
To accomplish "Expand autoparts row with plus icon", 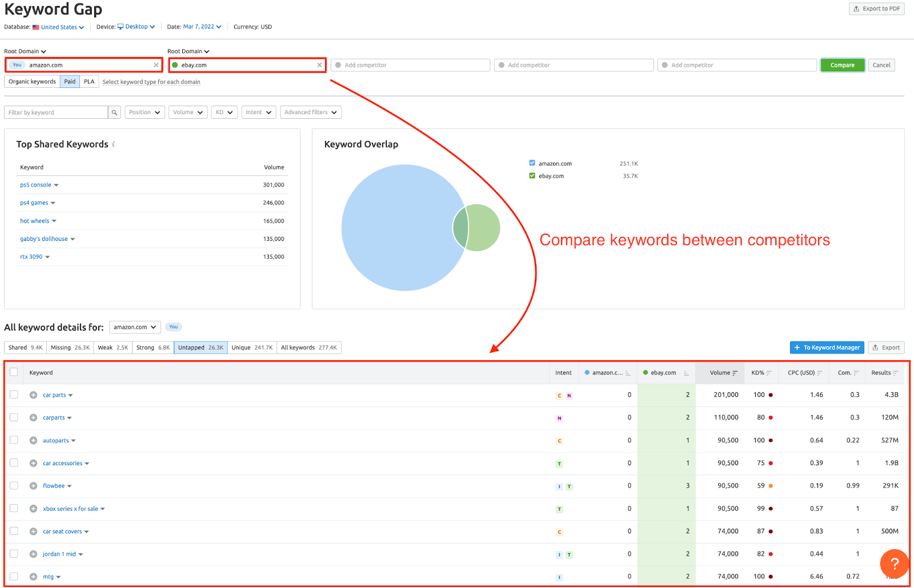I will click(33, 441).
